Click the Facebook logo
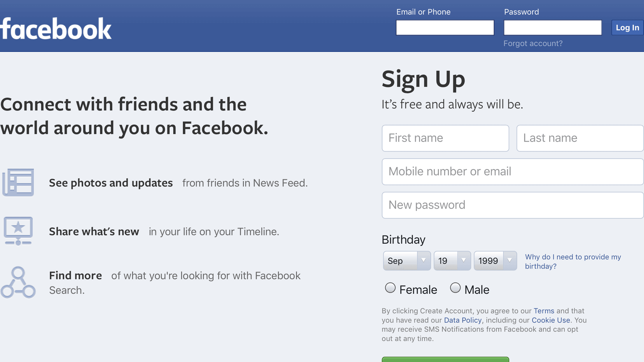Screen dimensions: 644x362 56,29
